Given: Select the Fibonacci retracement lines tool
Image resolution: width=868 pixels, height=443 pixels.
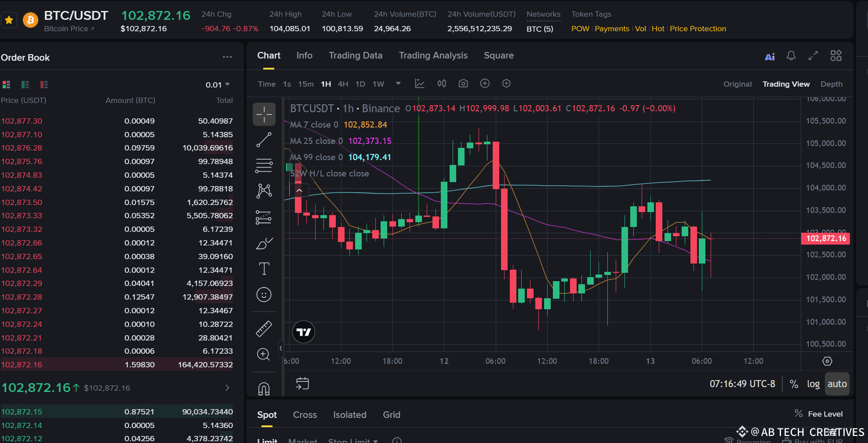Looking at the screenshot, I should [x=264, y=166].
